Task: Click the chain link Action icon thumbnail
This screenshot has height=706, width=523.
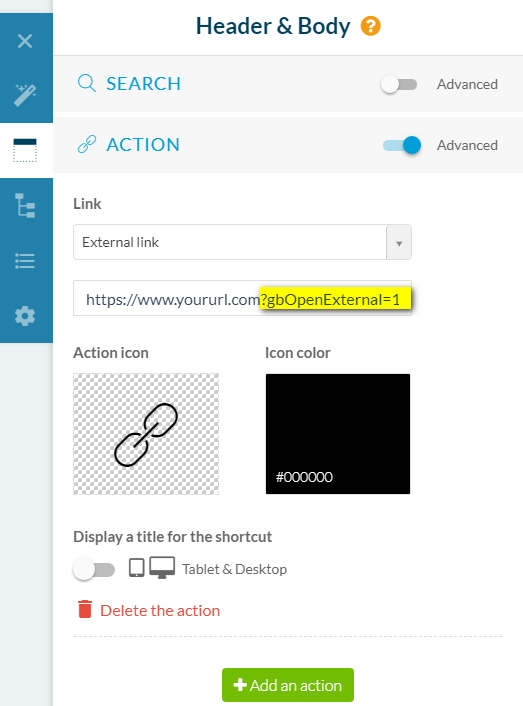Action: [146, 434]
